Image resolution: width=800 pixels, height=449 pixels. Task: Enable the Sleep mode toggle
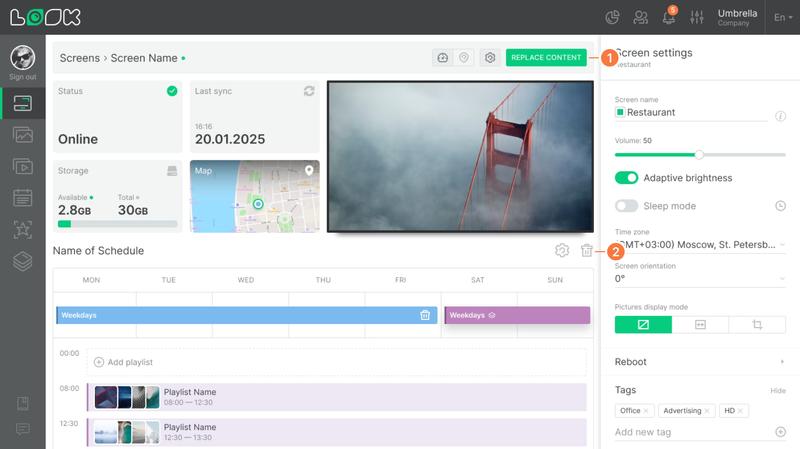(626, 206)
